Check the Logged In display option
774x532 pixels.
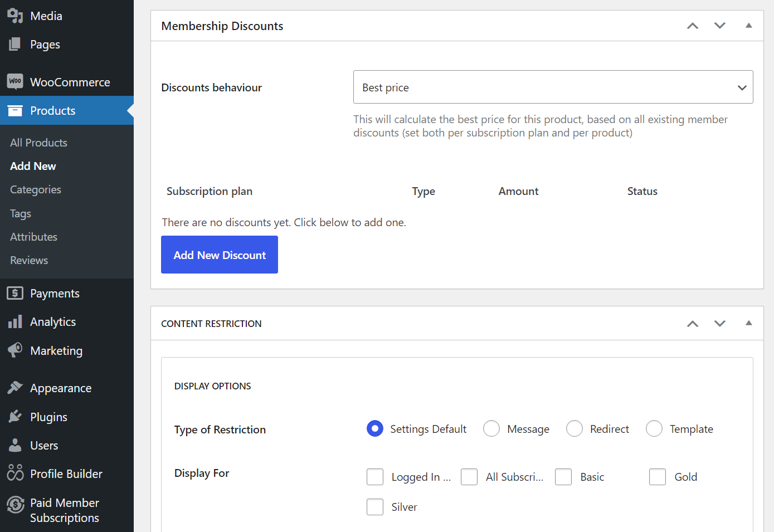375,477
